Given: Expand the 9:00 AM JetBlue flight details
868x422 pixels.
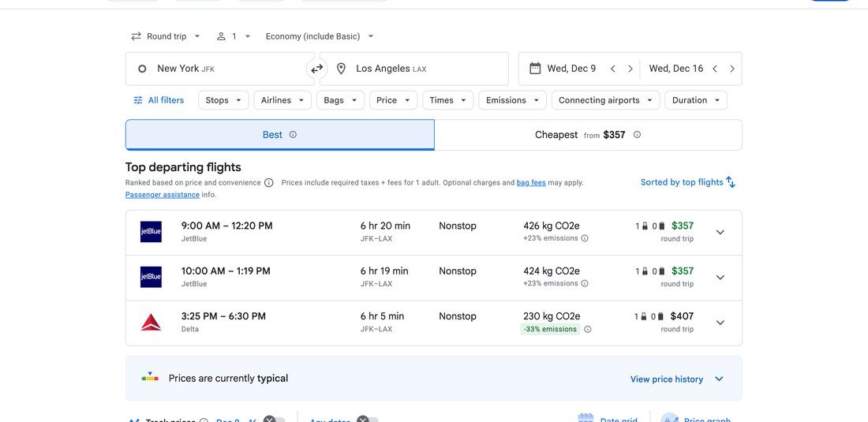Looking at the screenshot, I should pos(720,232).
